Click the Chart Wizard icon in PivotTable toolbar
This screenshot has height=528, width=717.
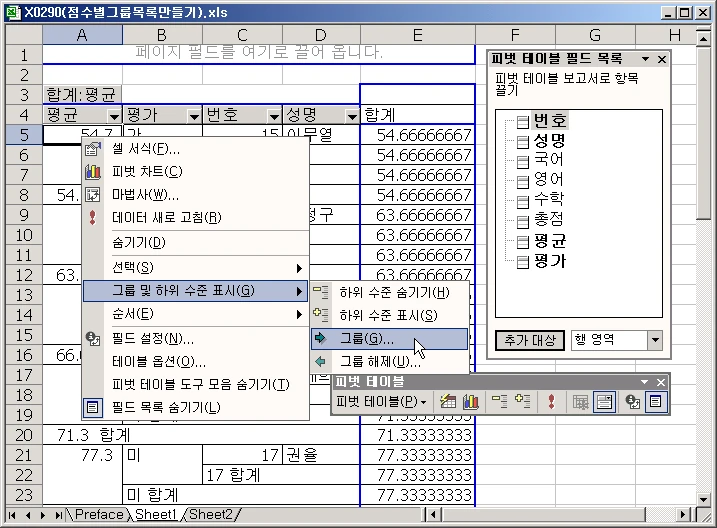pos(471,402)
